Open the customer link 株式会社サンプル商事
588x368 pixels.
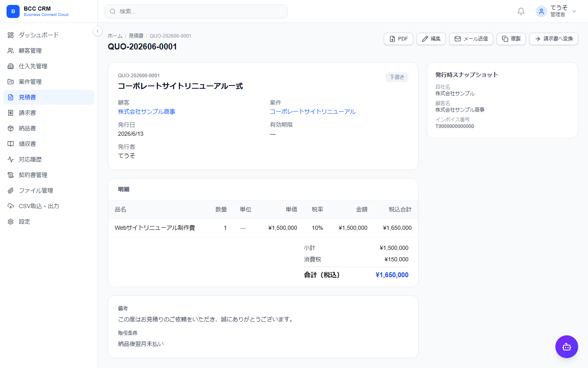pos(147,112)
